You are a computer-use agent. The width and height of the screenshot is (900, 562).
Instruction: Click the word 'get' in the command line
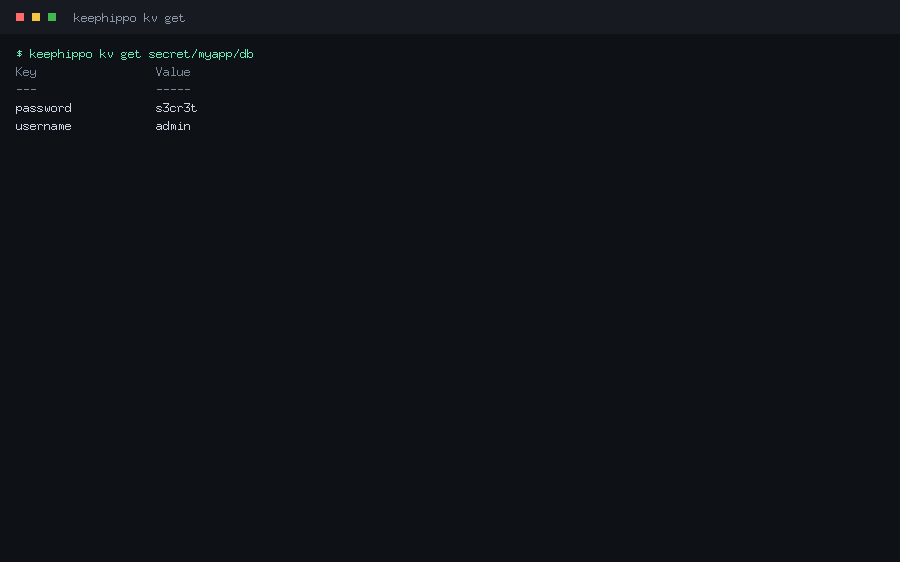tap(130, 55)
